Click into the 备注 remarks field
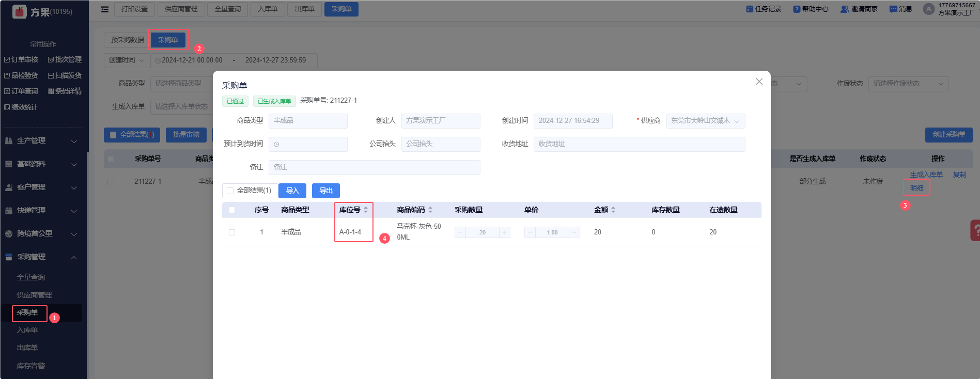Screen dimensions: 980x379 (x=374, y=167)
